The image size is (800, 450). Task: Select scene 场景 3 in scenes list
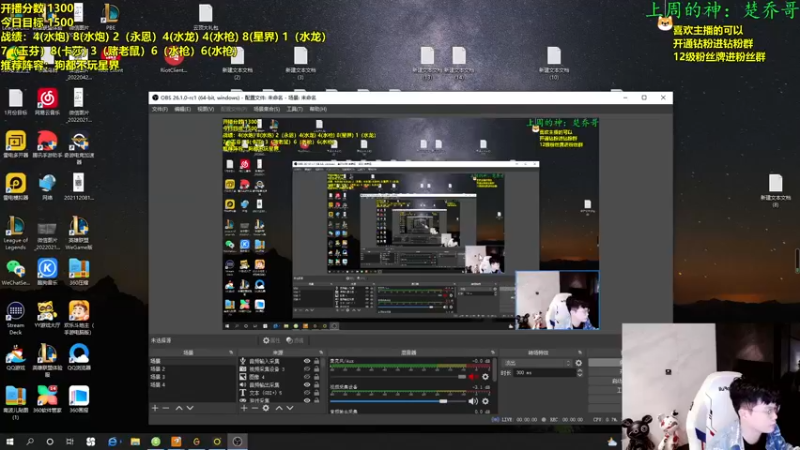coord(191,377)
